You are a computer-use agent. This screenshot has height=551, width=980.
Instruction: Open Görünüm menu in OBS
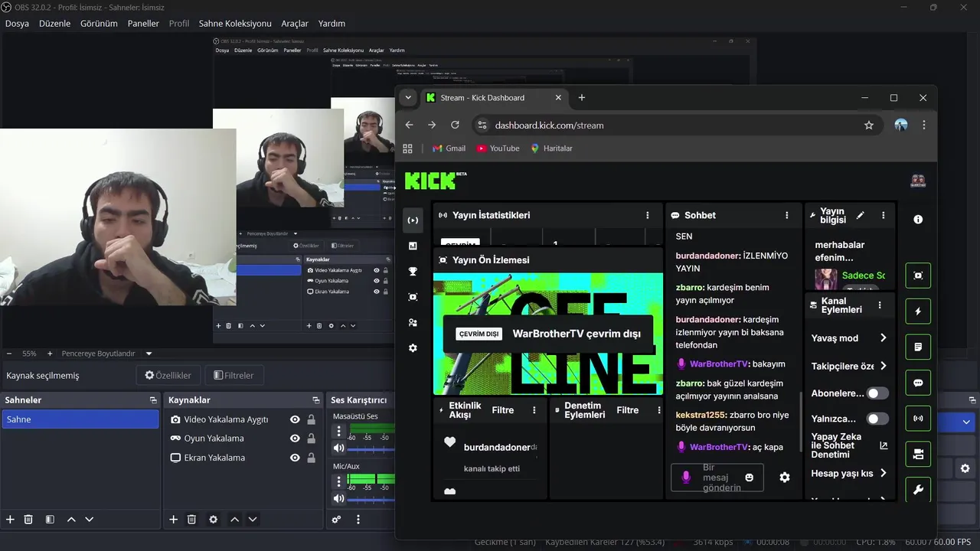99,24
